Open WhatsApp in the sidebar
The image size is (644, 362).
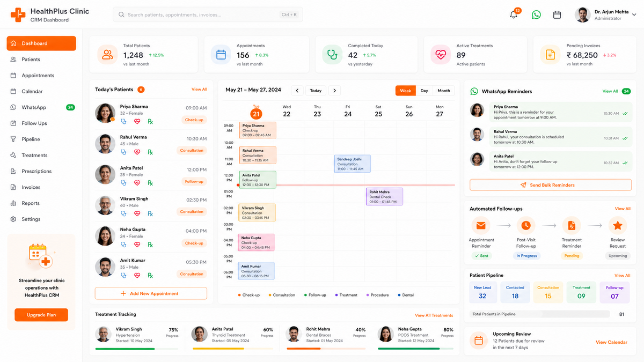pyautogui.click(x=41, y=107)
